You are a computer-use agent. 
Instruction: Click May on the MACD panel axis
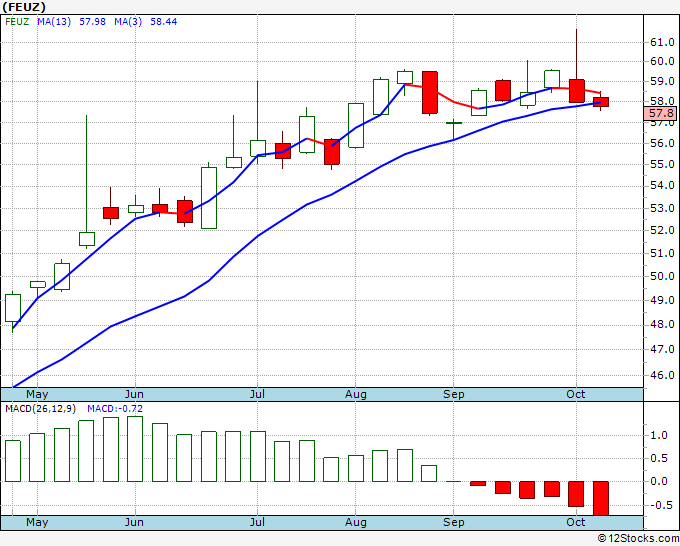pos(37,522)
